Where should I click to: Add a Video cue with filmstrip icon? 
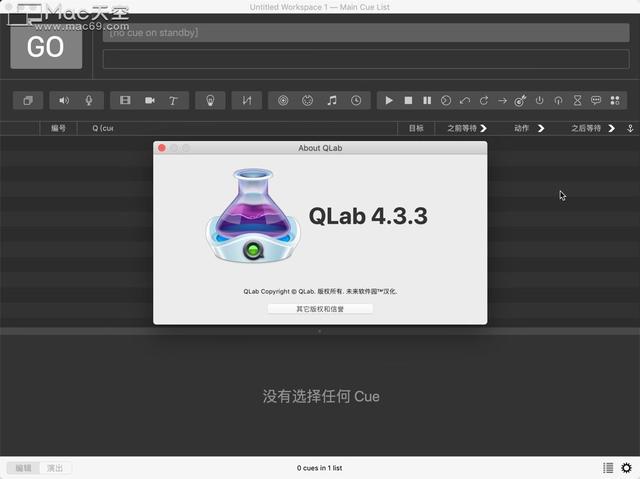[125, 100]
